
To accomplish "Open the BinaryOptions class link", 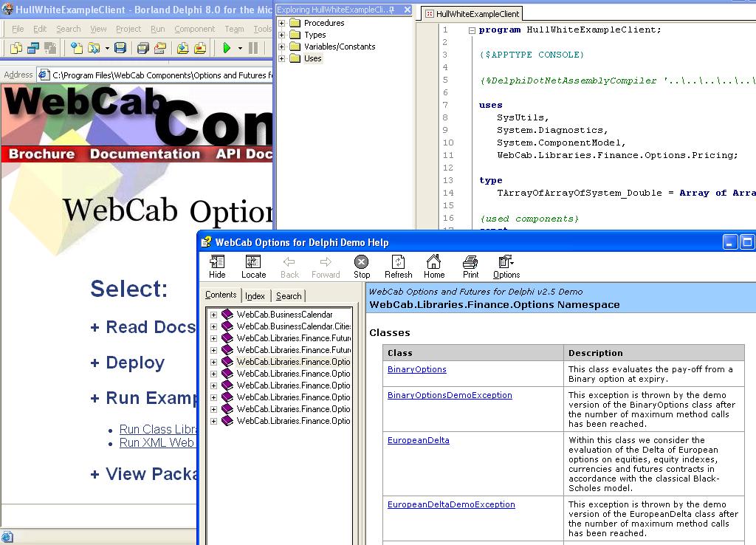I will pos(417,369).
